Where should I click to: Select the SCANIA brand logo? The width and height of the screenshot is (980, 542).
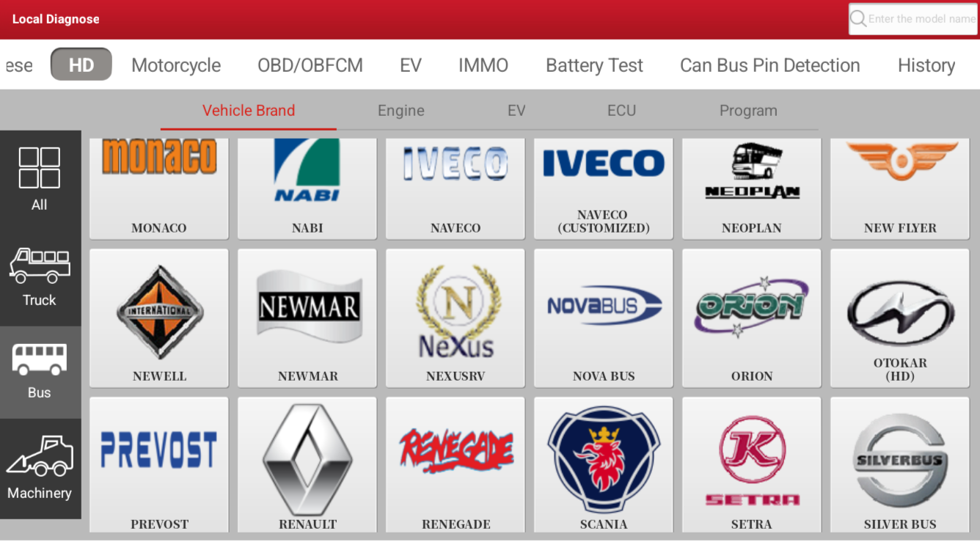603,458
